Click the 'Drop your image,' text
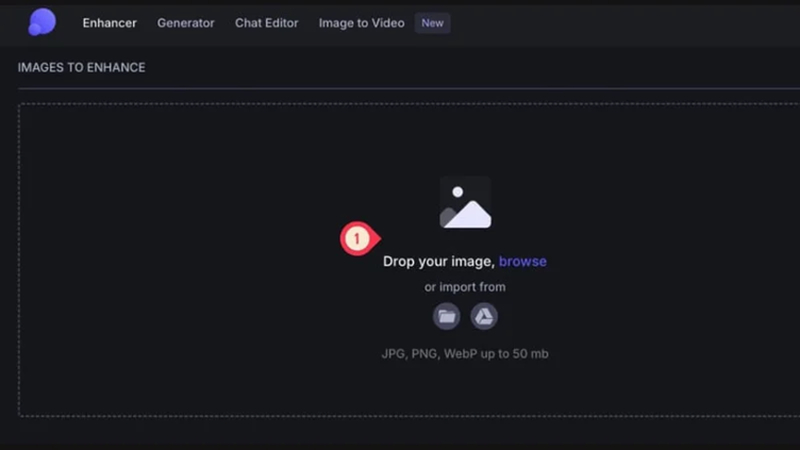Image resolution: width=800 pixels, height=450 pixels. point(439,261)
